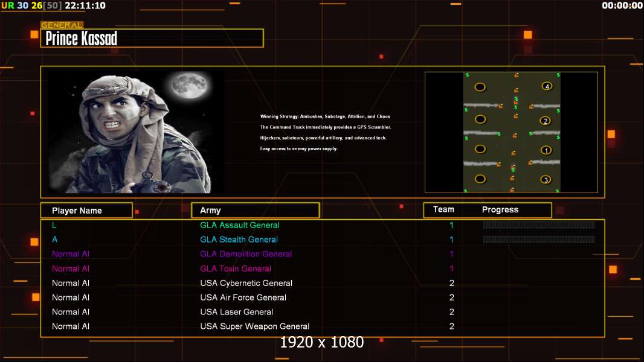Click GLA Toxin General army entry
644x362 pixels.
point(236,268)
